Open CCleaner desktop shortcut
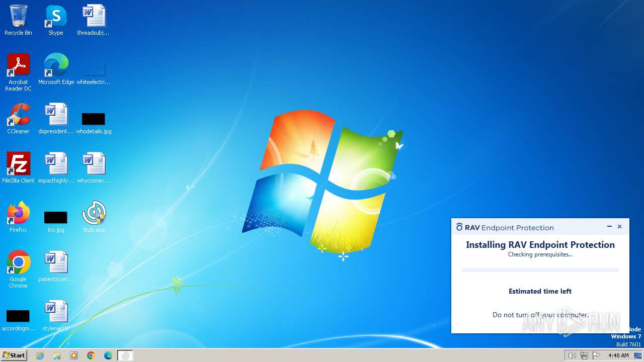644x362 pixels. (18, 119)
